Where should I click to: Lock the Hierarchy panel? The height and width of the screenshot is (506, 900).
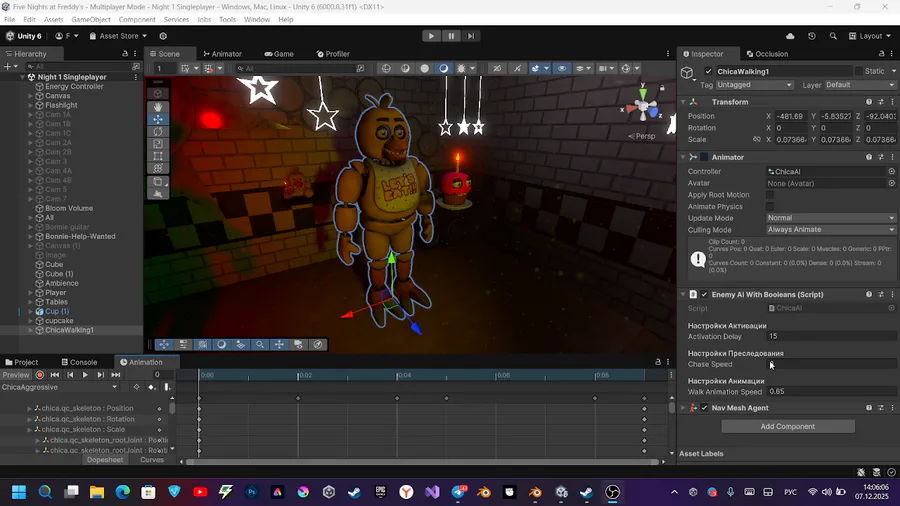(125, 53)
